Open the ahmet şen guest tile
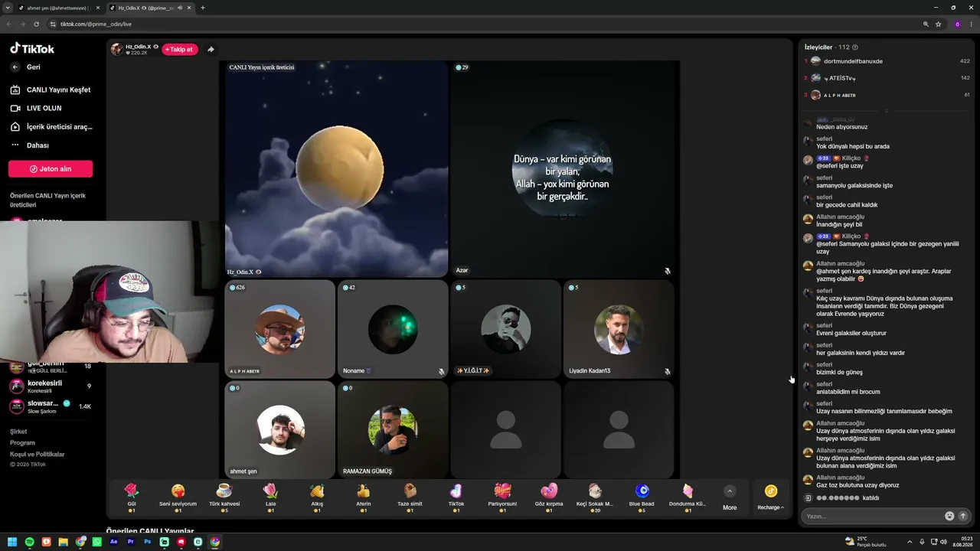Image resolution: width=980 pixels, height=551 pixels. [279, 430]
